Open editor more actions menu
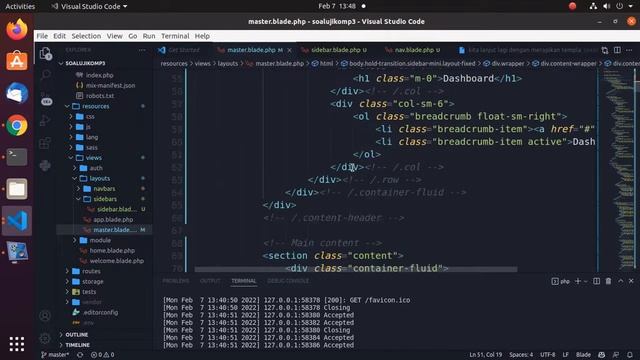 (x=629, y=50)
